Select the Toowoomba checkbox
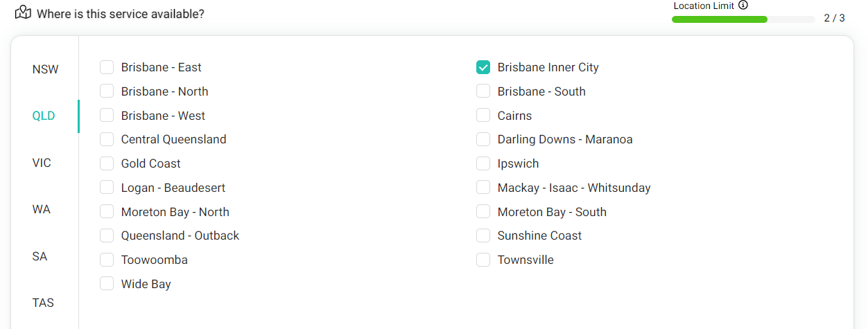The height and width of the screenshot is (329, 868). pyautogui.click(x=107, y=260)
